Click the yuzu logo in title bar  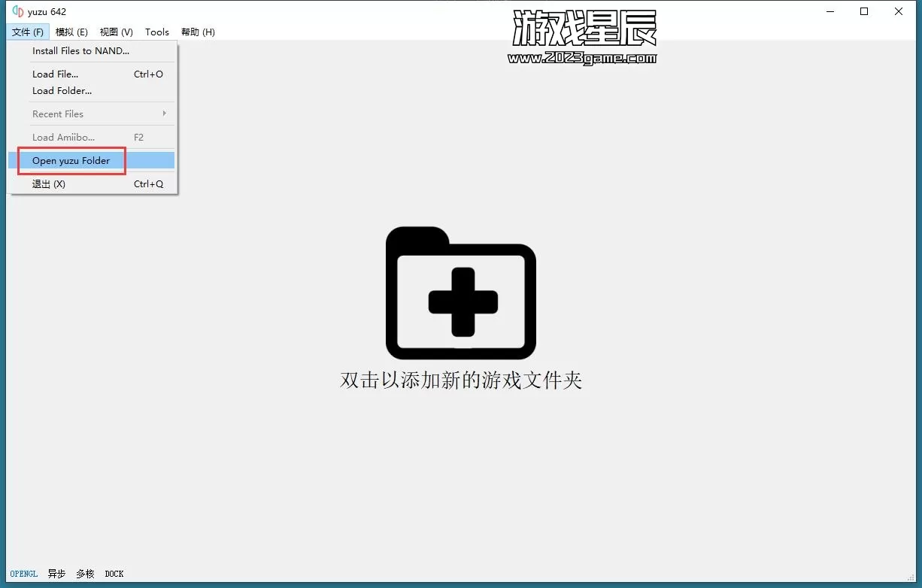(x=18, y=11)
